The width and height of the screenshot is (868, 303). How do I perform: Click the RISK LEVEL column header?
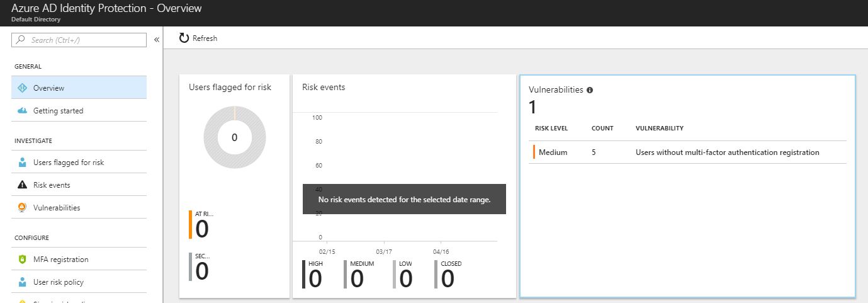click(x=551, y=129)
